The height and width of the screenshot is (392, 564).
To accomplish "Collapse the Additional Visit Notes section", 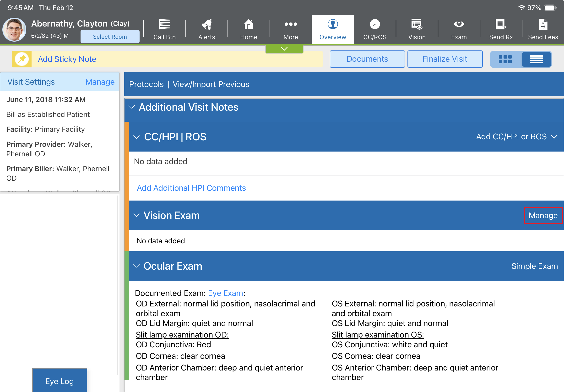I will (132, 107).
